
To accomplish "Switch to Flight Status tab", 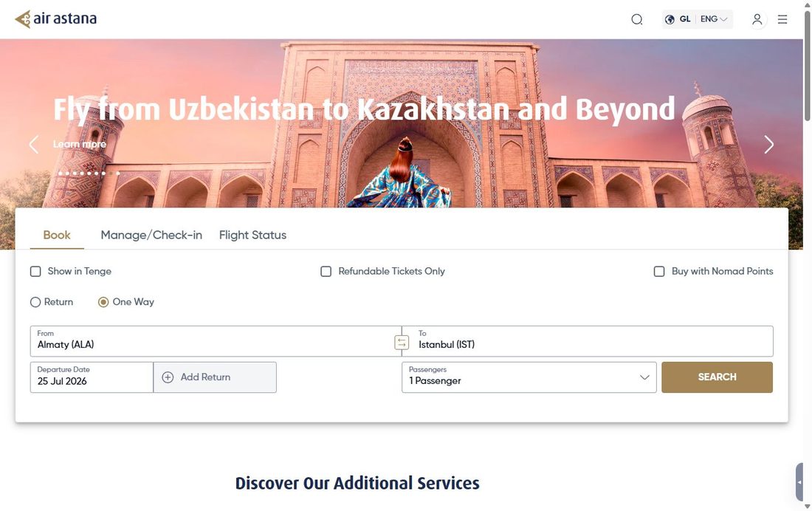I will coord(252,236).
